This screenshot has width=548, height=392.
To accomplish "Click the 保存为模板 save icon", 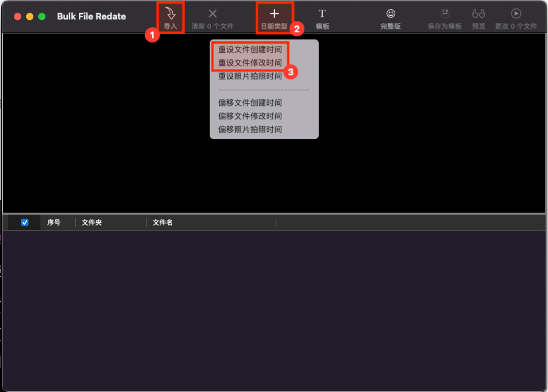I will pyautogui.click(x=444, y=13).
